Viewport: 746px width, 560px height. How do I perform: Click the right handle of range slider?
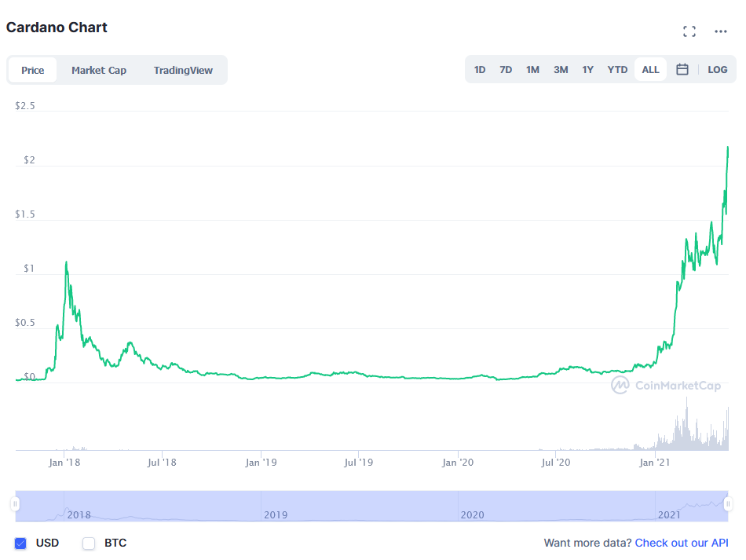[x=728, y=503]
